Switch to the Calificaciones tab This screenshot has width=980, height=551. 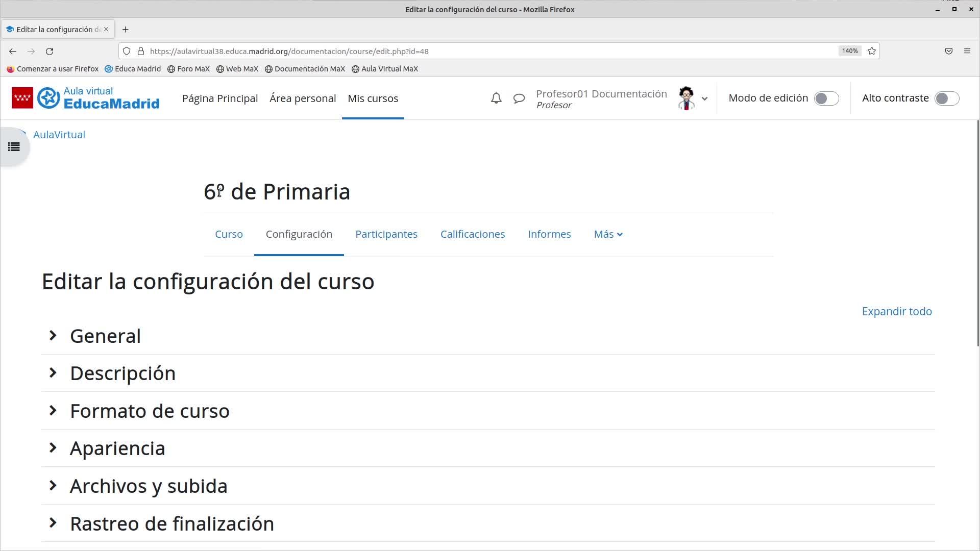click(x=473, y=234)
